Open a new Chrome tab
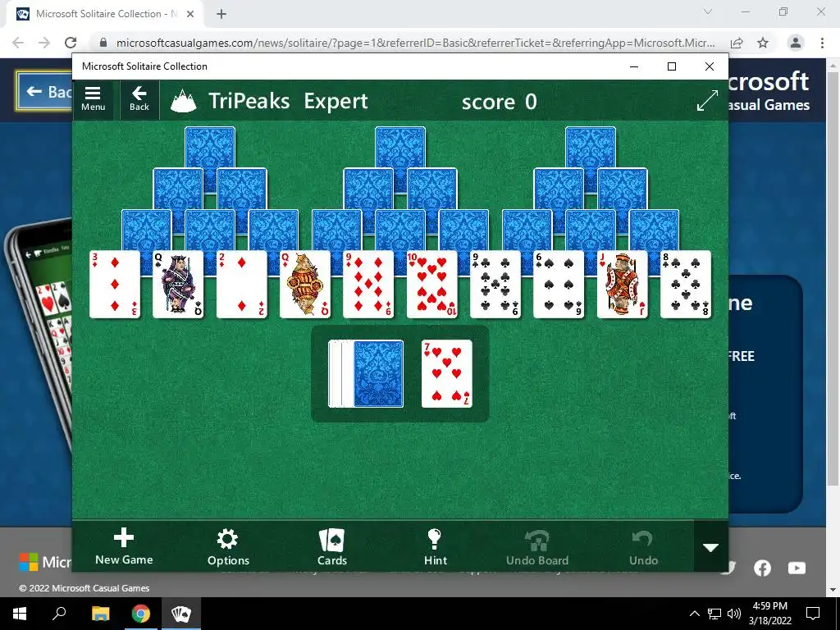840x630 pixels. pos(221,14)
